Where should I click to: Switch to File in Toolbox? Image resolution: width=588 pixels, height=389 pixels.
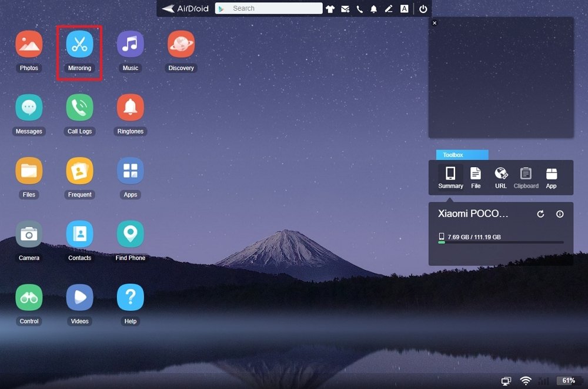pos(476,178)
